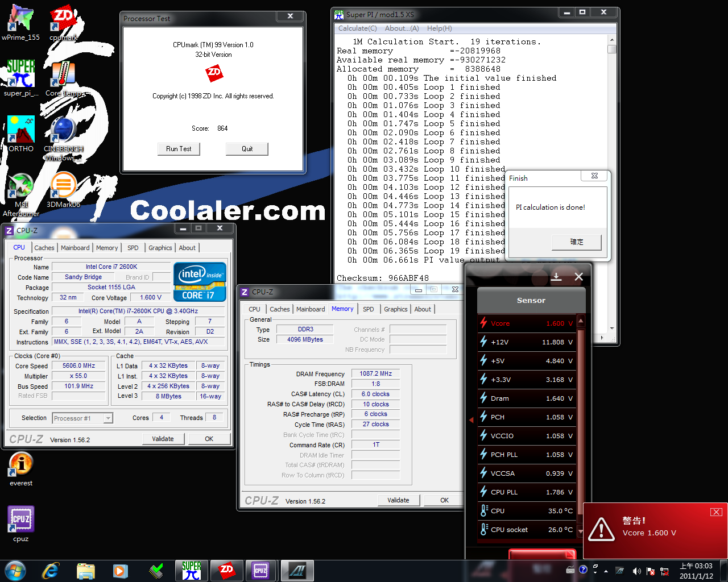
Task: Open the cpumark desktop shortcut
Action: coord(63,23)
